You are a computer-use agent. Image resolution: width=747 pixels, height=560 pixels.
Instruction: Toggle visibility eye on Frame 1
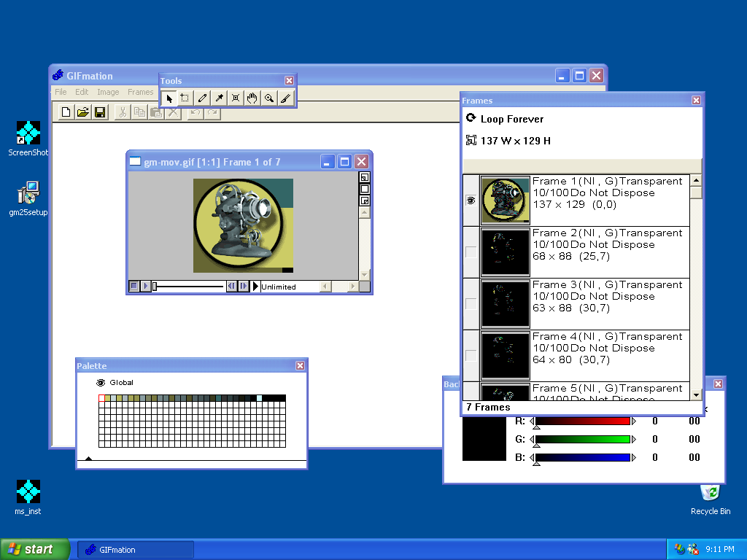coord(470,200)
